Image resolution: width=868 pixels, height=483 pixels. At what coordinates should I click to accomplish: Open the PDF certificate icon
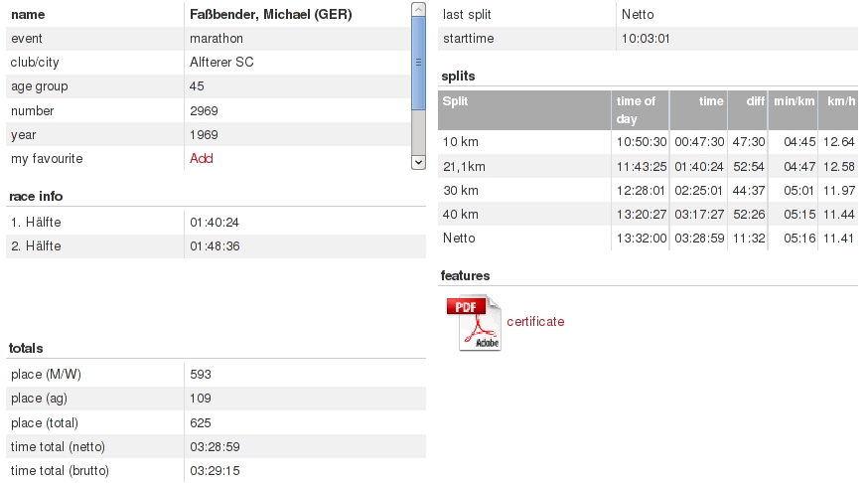tap(478, 323)
